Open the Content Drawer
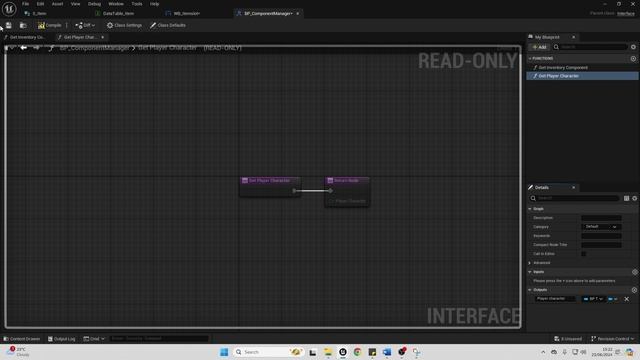This screenshot has width=640, height=360. tap(22, 339)
